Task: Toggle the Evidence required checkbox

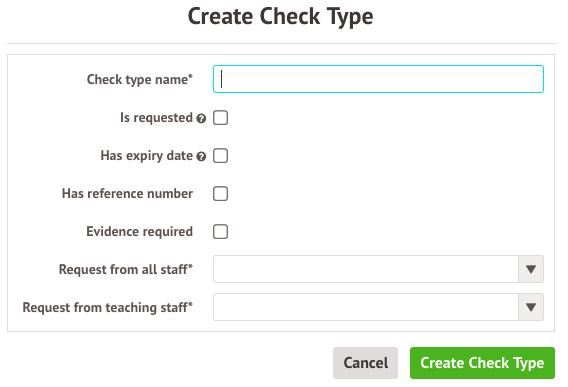Action: 220,232
